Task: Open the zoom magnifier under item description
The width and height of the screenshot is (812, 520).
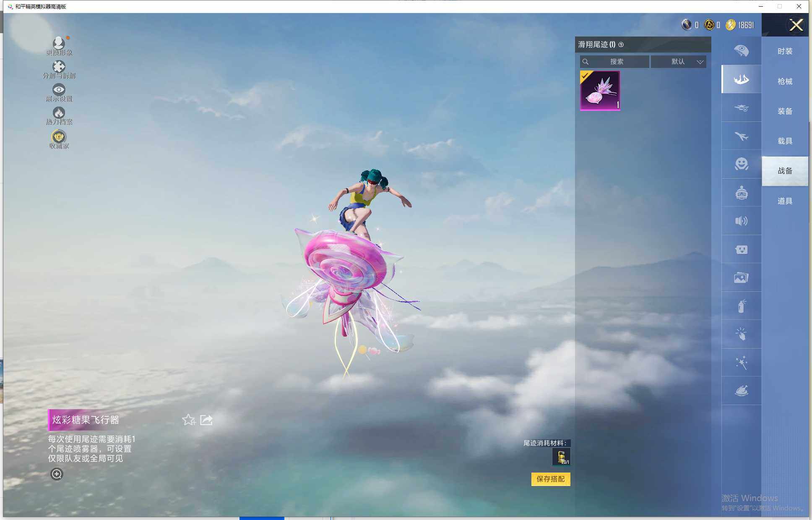Action: point(57,474)
